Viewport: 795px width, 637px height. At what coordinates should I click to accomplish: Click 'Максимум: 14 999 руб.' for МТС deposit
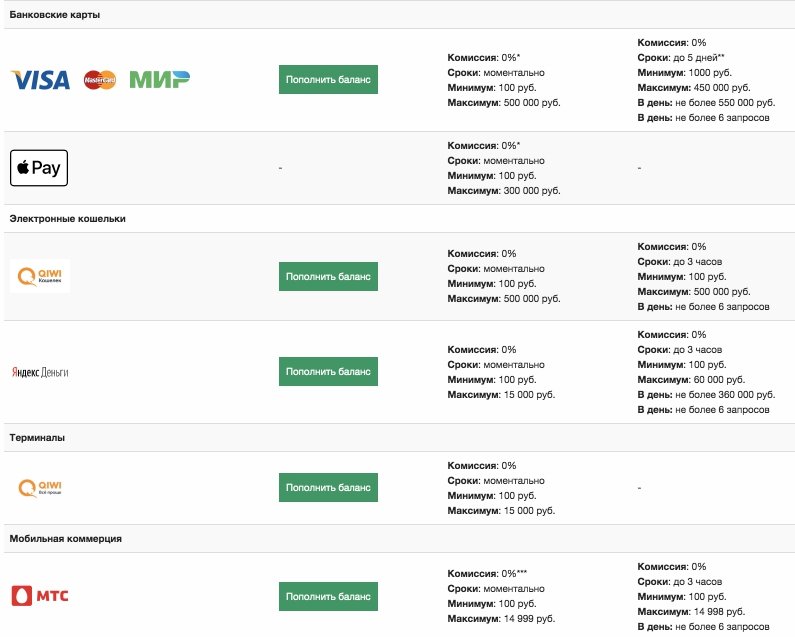pyautogui.click(x=501, y=619)
